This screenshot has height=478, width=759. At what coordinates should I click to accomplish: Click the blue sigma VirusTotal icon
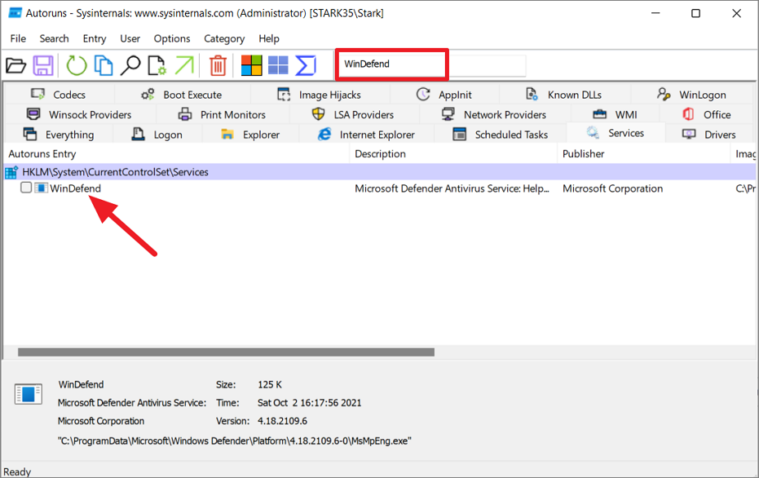coord(305,65)
